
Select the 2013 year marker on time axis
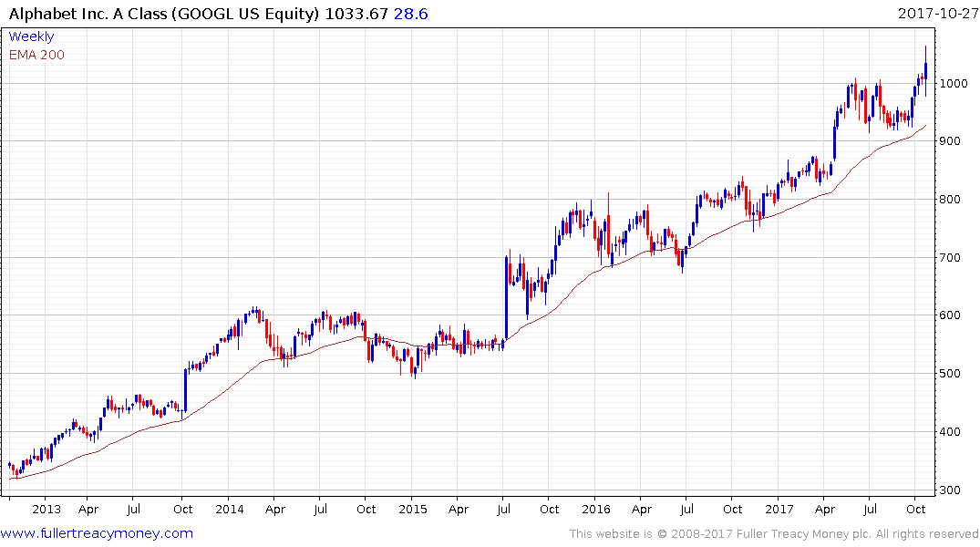pyautogui.click(x=46, y=510)
